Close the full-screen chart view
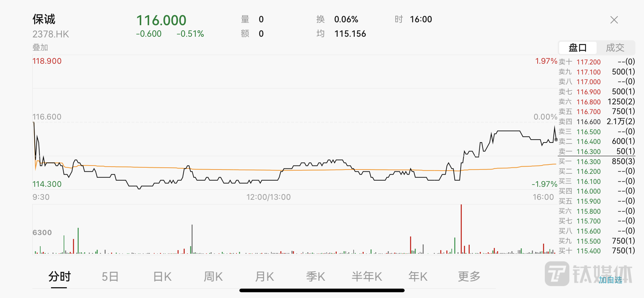644x298 pixels. click(614, 20)
